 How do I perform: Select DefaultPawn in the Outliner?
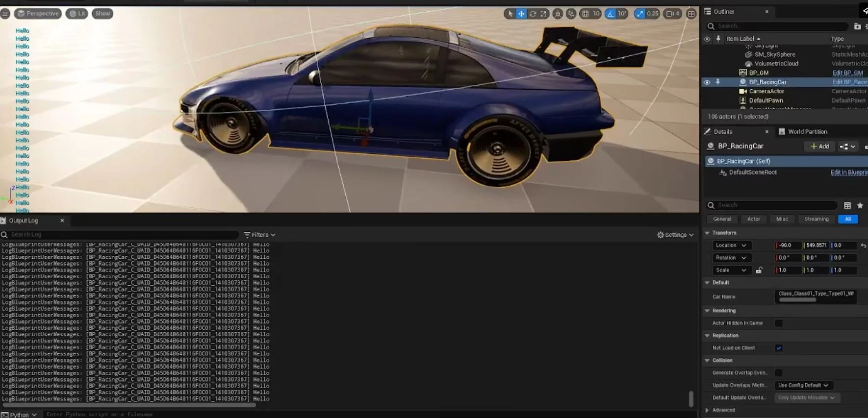pyautogui.click(x=766, y=100)
